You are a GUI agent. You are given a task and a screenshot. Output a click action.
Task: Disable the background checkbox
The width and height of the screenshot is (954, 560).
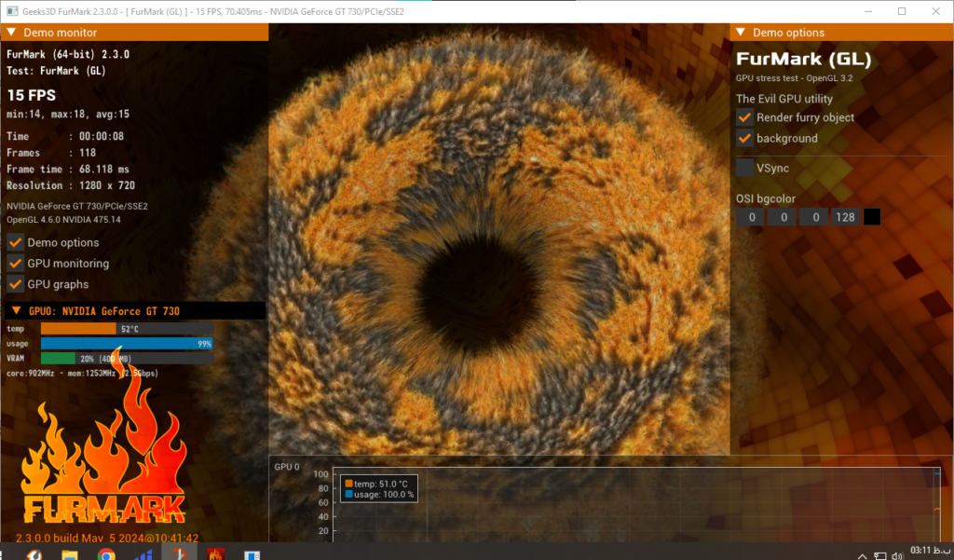pyautogui.click(x=744, y=138)
